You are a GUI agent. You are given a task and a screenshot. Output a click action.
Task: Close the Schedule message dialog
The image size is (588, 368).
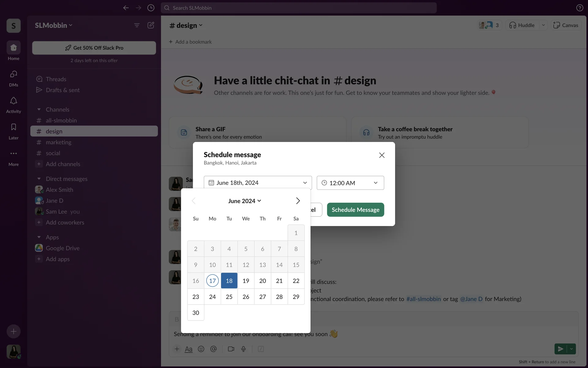pyautogui.click(x=382, y=155)
